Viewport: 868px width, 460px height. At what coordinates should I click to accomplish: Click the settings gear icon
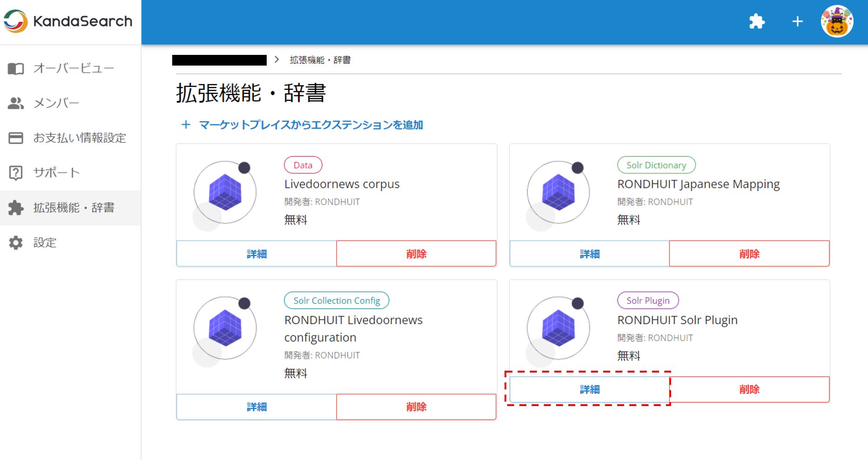point(16,243)
